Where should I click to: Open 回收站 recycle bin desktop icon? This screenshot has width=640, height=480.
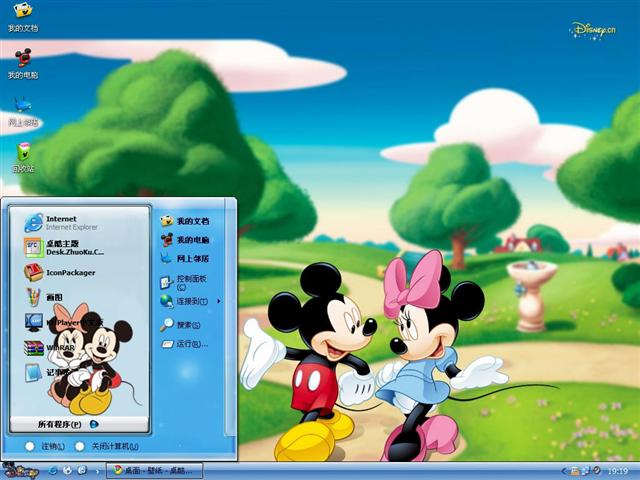23,158
